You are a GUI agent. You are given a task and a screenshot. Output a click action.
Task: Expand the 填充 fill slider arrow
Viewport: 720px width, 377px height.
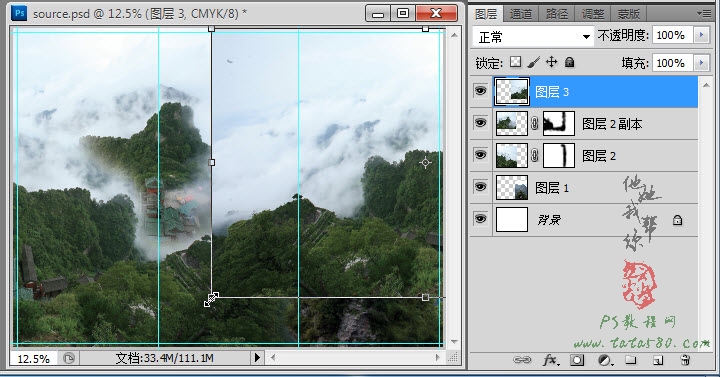pos(701,63)
